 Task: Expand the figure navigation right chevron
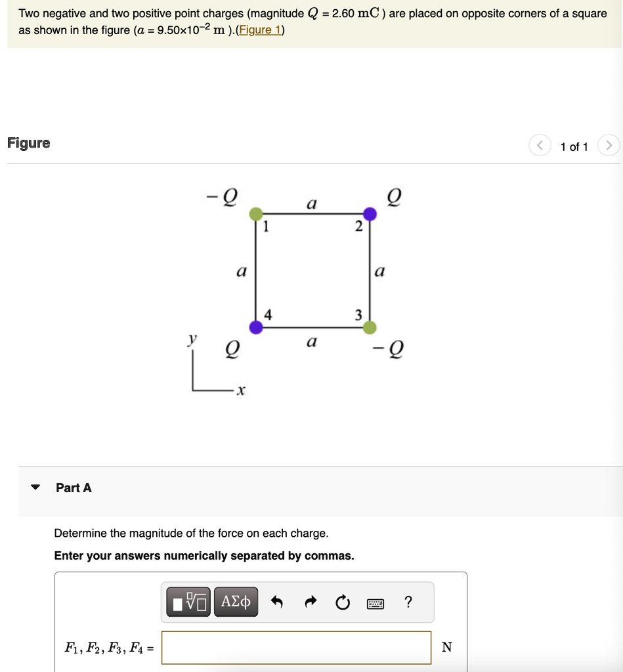(x=609, y=145)
